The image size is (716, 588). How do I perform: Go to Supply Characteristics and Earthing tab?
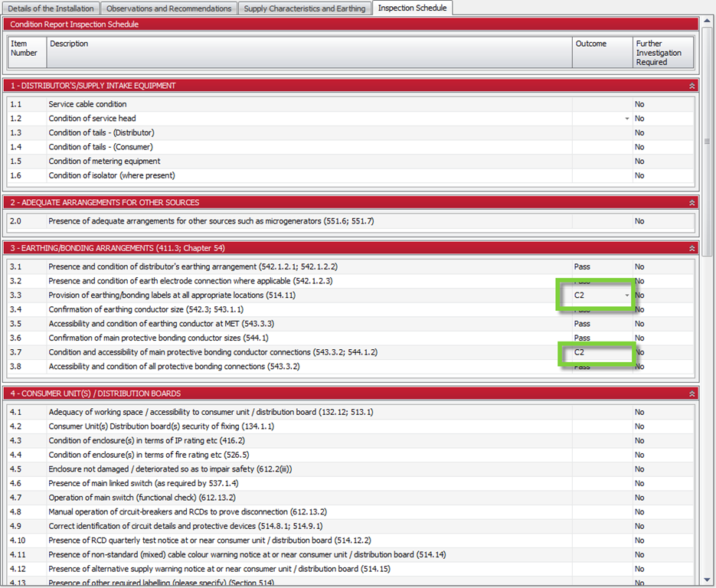point(305,8)
